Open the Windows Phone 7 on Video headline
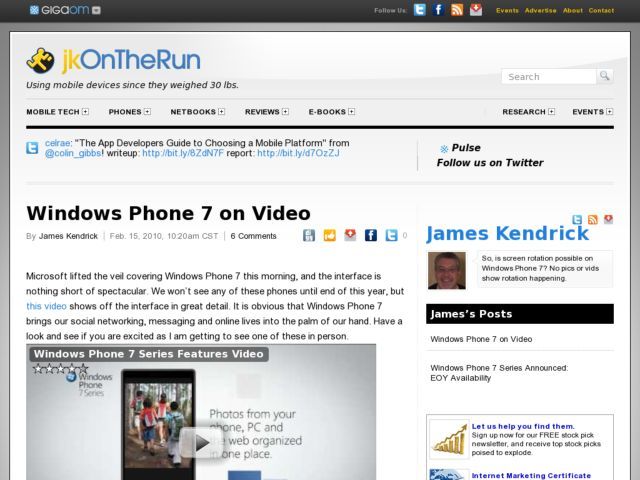The height and width of the screenshot is (480, 640). pos(168,213)
